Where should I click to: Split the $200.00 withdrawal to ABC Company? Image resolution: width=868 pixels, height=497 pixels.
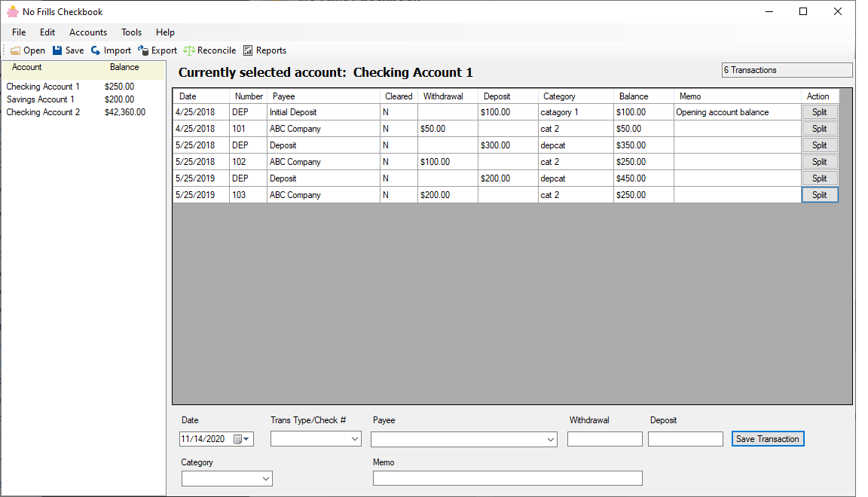pyautogui.click(x=820, y=194)
